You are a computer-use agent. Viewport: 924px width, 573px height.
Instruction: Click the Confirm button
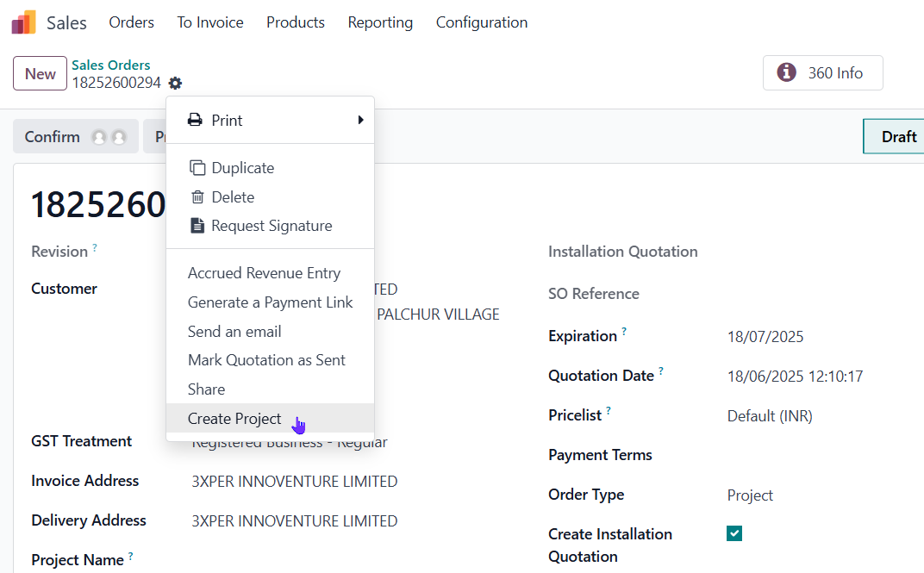point(76,137)
